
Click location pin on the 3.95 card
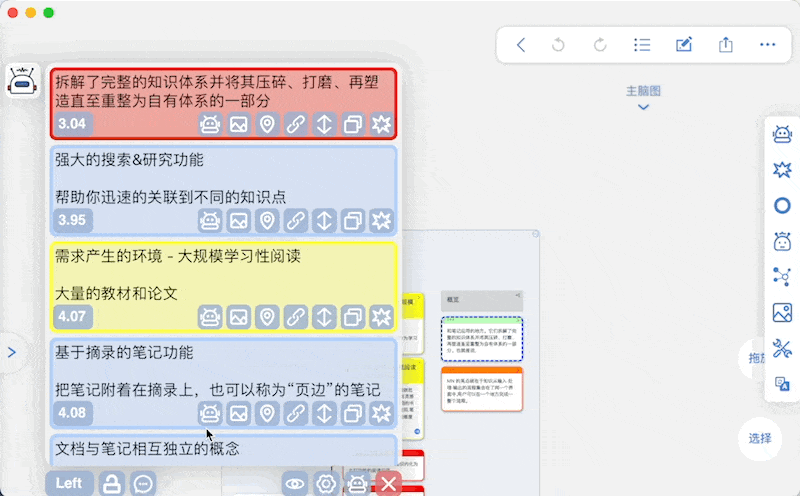click(267, 220)
